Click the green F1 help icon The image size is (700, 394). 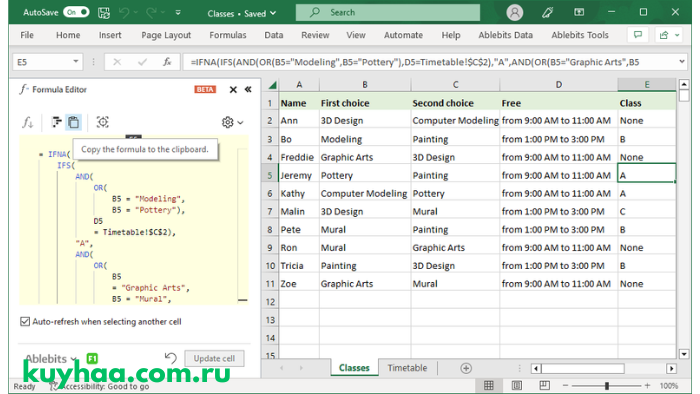(x=92, y=358)
